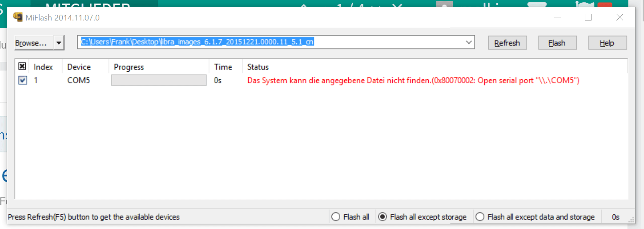Click the Time column header
Screen dimensions: 644x229
(x=223, y=67)
